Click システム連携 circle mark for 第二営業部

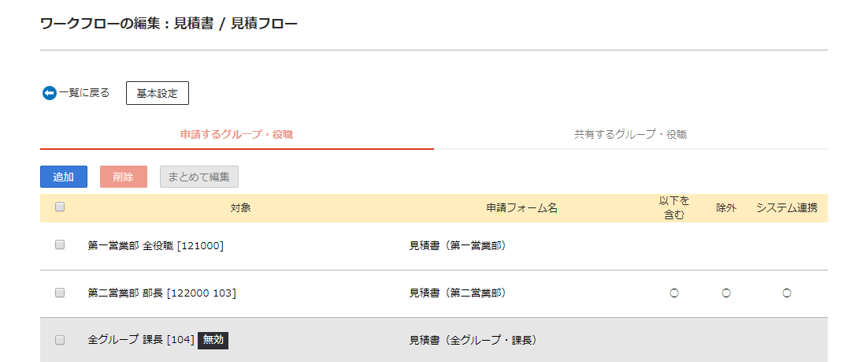tap(787, 293)
